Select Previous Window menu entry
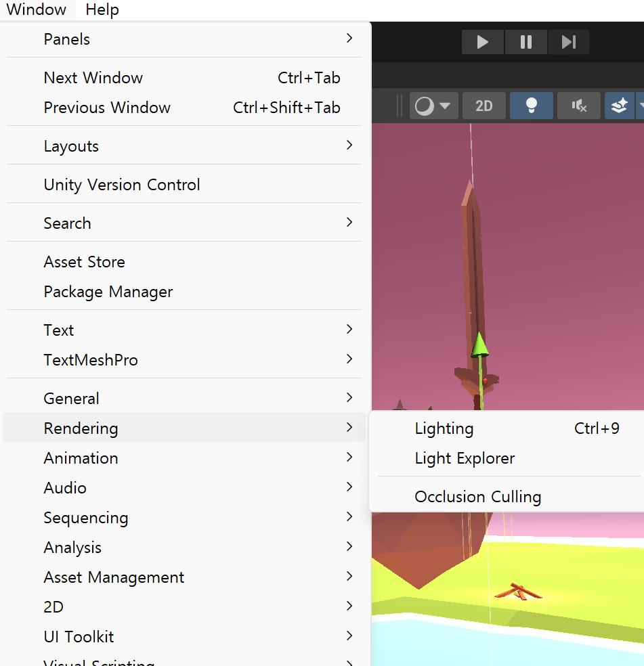 184,108
